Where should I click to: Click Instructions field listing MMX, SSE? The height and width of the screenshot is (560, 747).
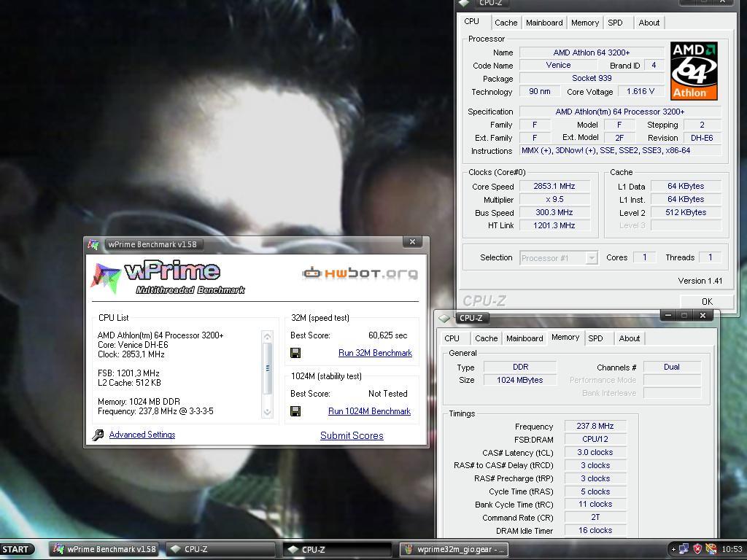(x=620, y=150)
